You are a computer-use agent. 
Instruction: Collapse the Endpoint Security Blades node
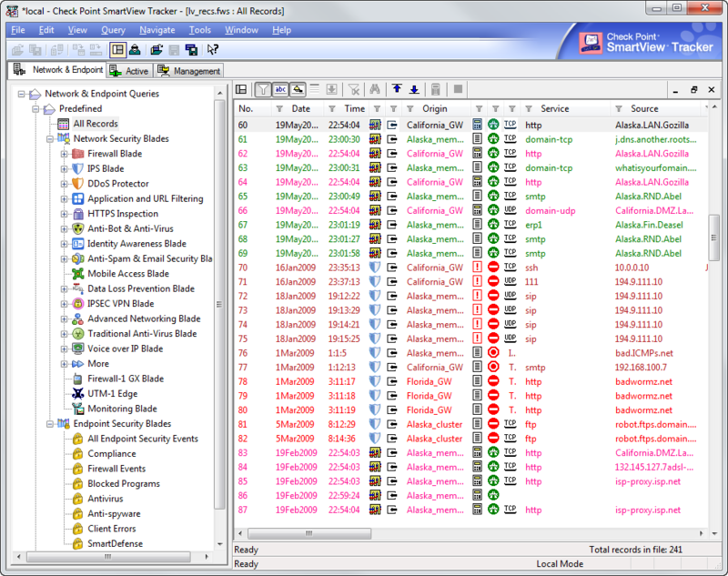[50, 424]
